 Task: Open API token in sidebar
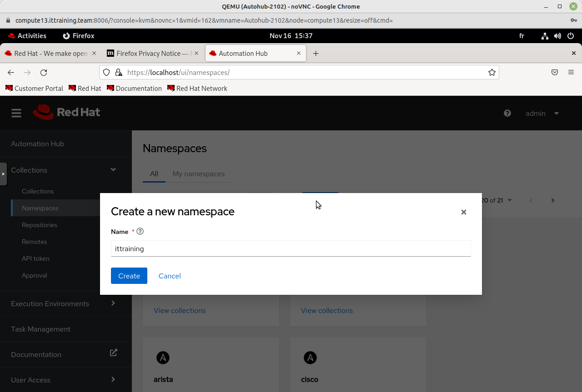[x=35, y=258]
